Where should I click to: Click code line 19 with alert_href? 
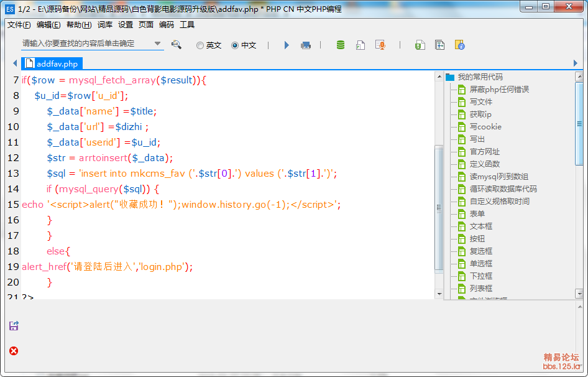pos(108,267)
